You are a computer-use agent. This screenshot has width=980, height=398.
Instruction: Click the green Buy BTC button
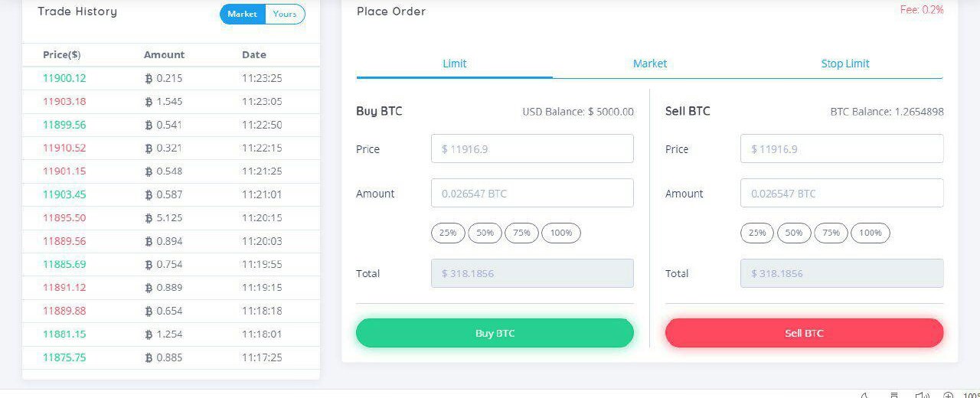click(x=495, y=333)
